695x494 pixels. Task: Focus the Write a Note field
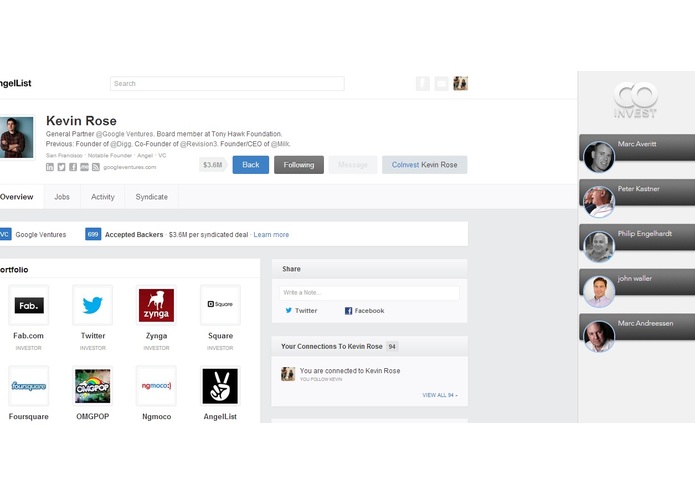370,292
